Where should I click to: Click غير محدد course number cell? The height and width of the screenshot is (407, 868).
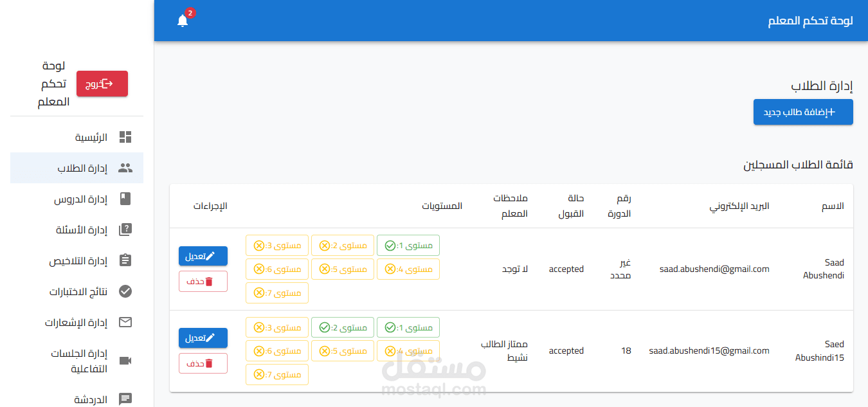620,269
